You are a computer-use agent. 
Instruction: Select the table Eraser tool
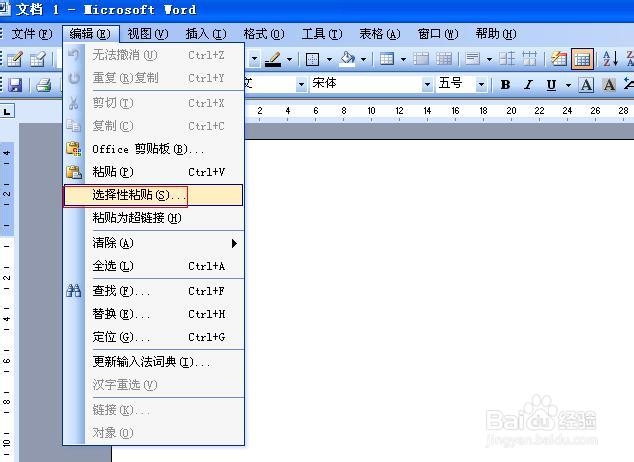pyautogui.click(x=38, y=59)
